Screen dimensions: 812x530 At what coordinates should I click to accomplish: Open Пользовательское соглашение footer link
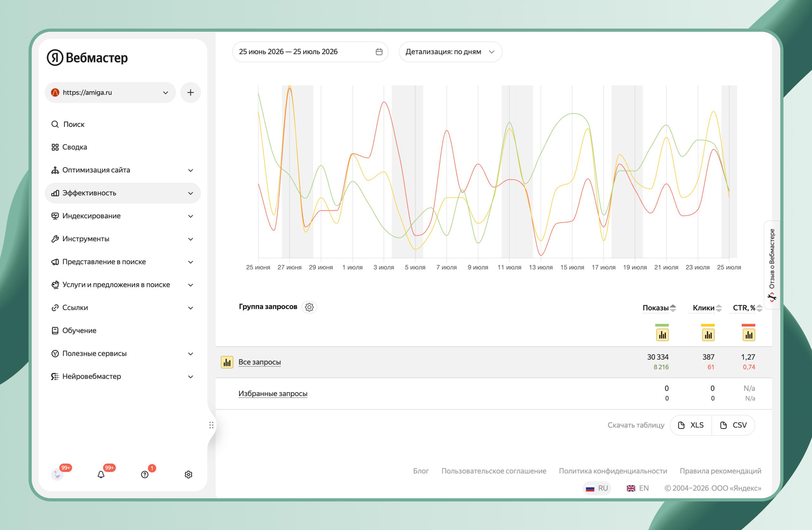[x=494, y=471]
